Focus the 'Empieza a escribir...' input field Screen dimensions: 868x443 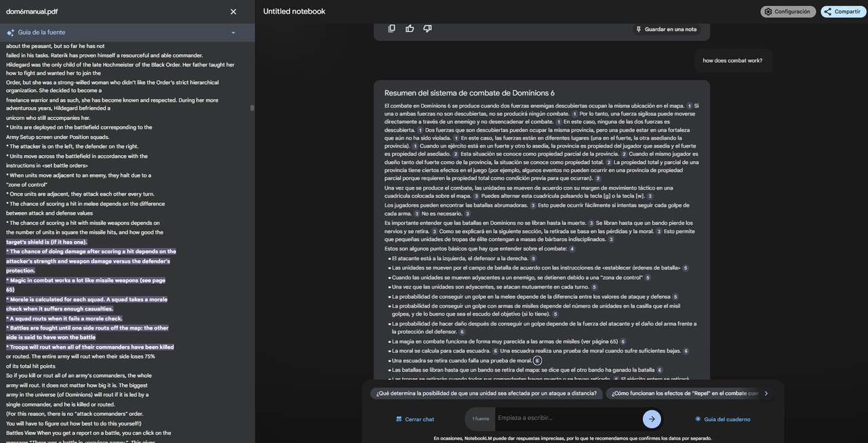[x=568, y=418]
